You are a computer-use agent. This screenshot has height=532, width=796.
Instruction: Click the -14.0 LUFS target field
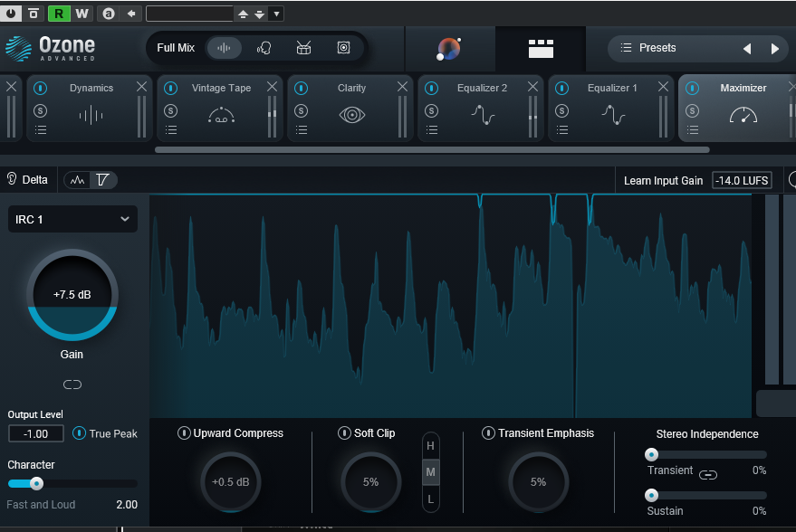pos(742,181)
